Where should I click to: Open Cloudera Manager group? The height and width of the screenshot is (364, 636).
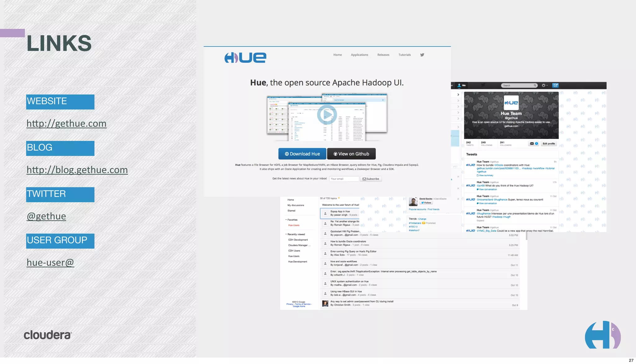coord(299,245)
